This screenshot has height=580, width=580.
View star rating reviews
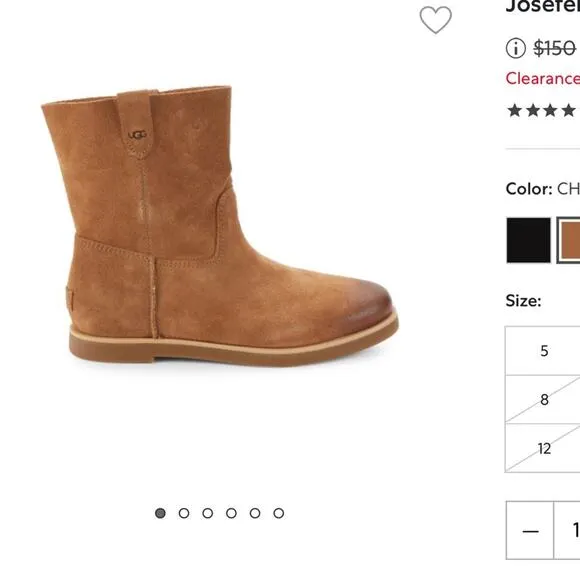543,110
